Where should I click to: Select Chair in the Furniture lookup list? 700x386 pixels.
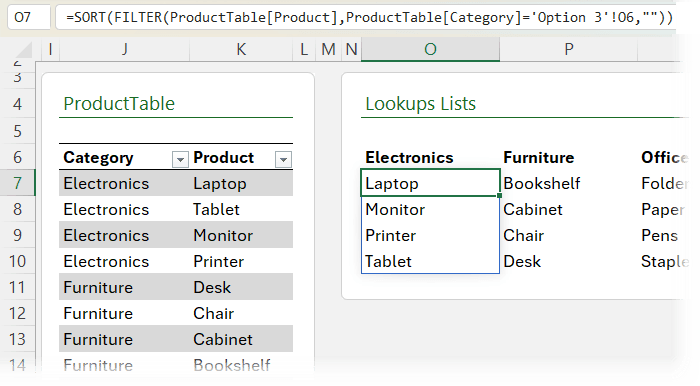coord(568,235)
